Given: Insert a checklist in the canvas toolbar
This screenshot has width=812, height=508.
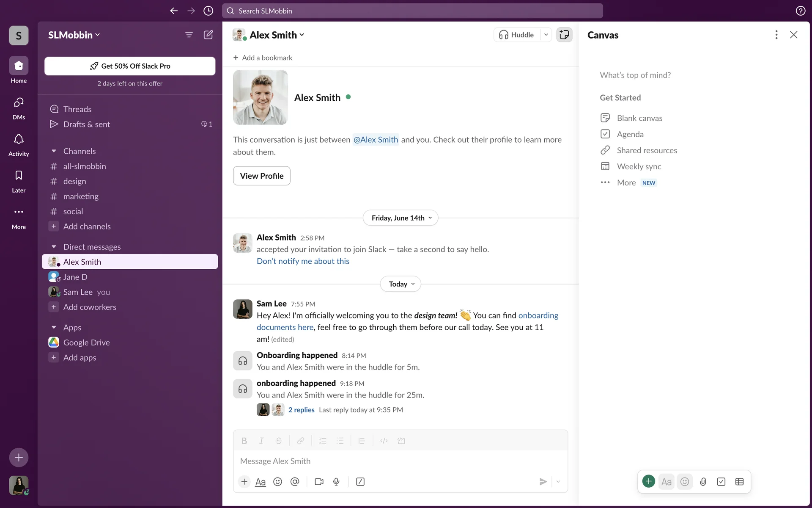Looking at the screenshot, I should (721, 482).
